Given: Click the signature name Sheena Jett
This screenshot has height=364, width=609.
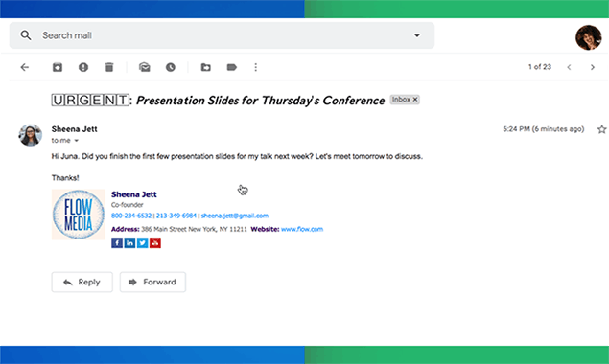Looking at the screenshot, I should coord(134,194).
